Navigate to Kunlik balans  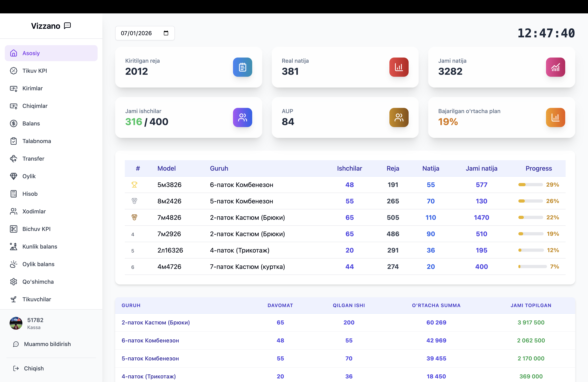[x=40, y=247]
